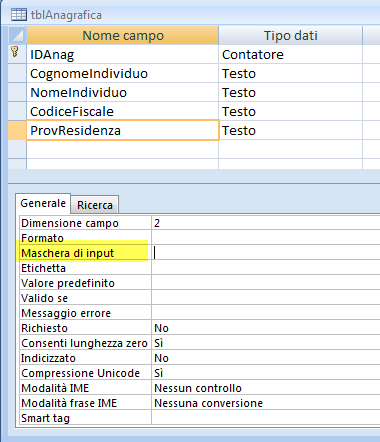380x442 pixels.
Task: Select the CodiceFiscale field name cell
Action: pos(123,111)
